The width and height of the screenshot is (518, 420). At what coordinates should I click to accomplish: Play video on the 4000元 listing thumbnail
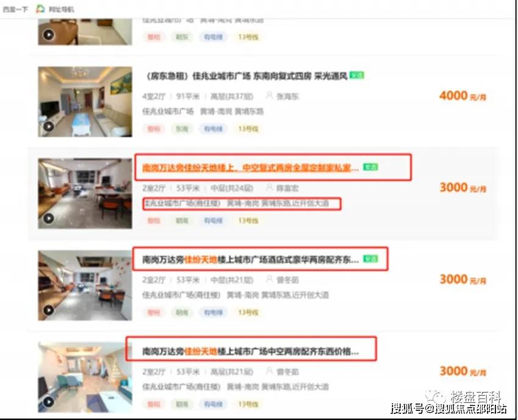tap(49, 126)
